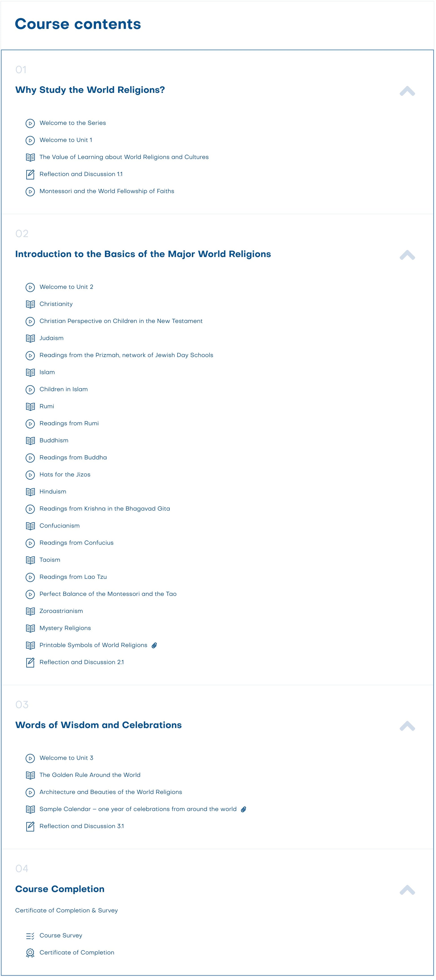This screenshot has width=436, height=980.
Task: Click the award badge icon for Certificate of Completion
Action: (30, 953)
